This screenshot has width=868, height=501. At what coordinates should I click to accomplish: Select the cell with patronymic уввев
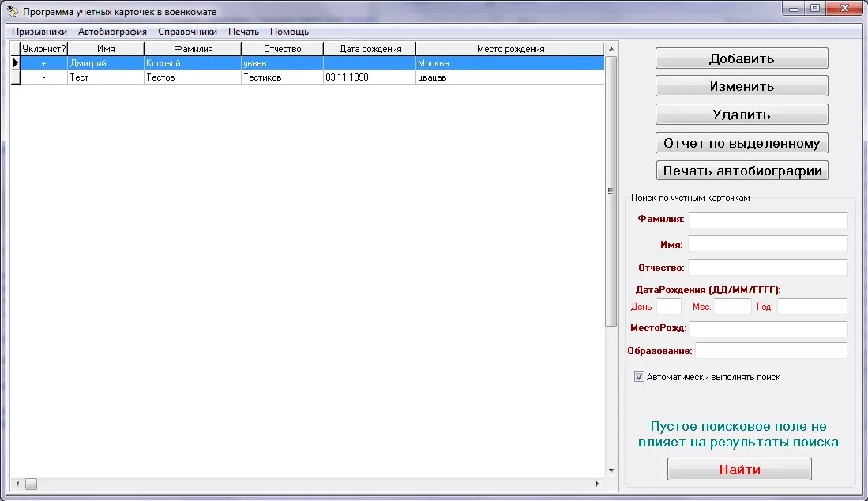[x=282, y=63]
